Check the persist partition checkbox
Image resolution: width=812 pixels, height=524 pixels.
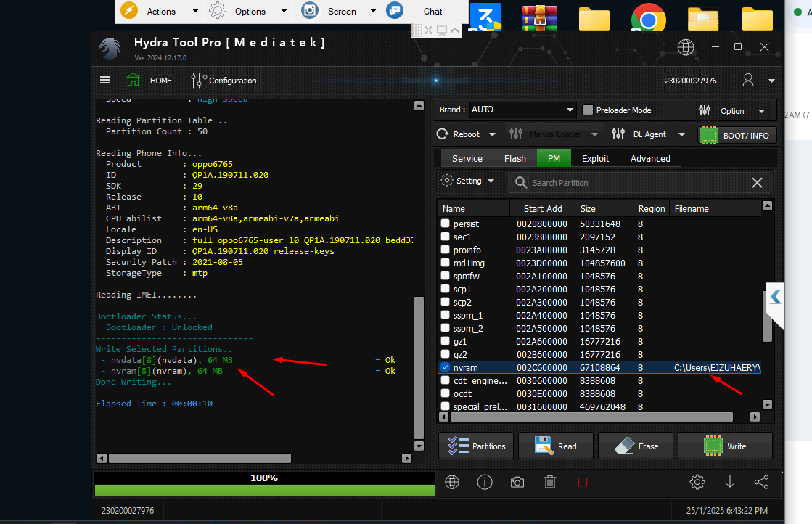point(445,223)
